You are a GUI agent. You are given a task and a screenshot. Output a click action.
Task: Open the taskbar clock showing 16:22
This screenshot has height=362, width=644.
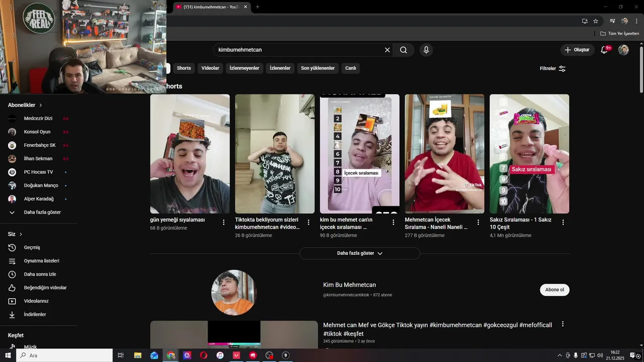[x=615, y=355]
